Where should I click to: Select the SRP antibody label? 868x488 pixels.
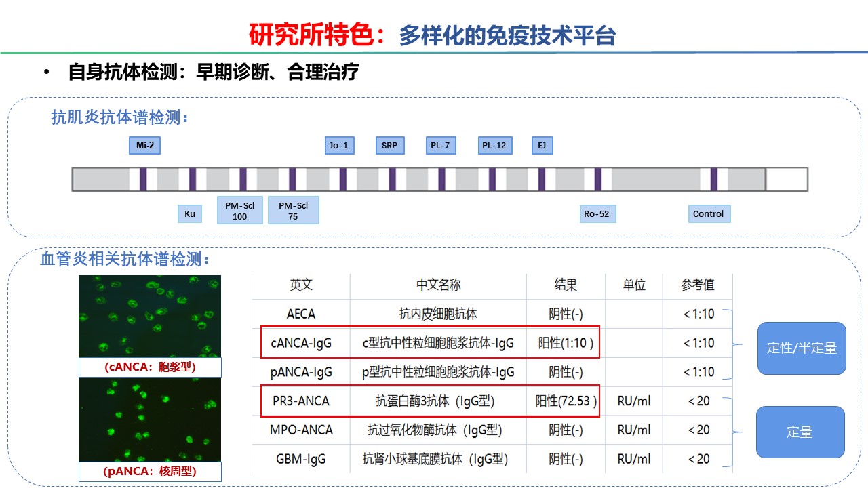[x=389, y=145]
